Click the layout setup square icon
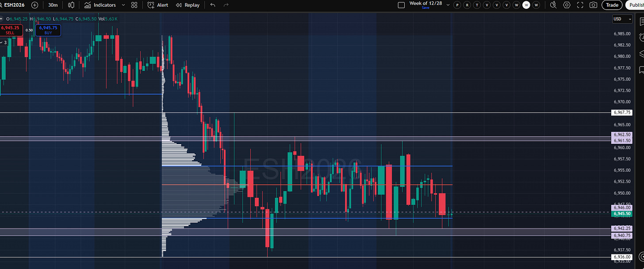Image resolution: width=644 pixels, height=269 pixels. tap(401, 5)
